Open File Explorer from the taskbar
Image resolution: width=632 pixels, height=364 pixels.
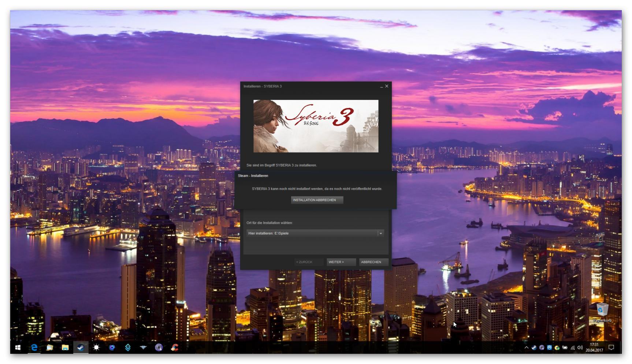(65, 348)
